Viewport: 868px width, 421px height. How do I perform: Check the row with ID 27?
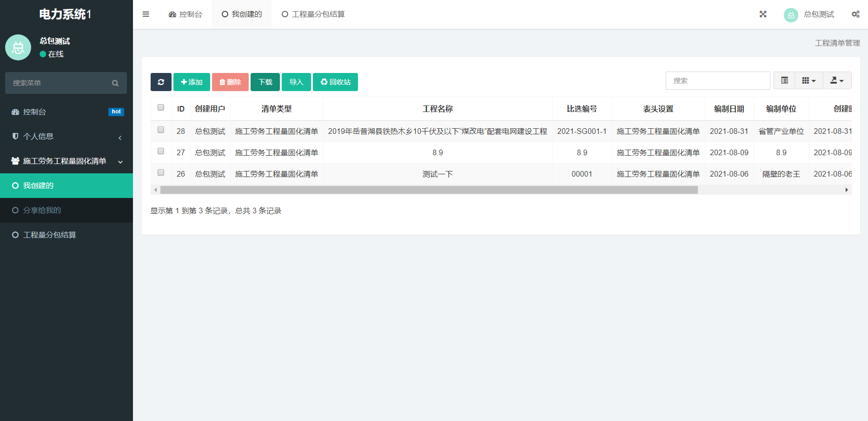click(161, 151)
